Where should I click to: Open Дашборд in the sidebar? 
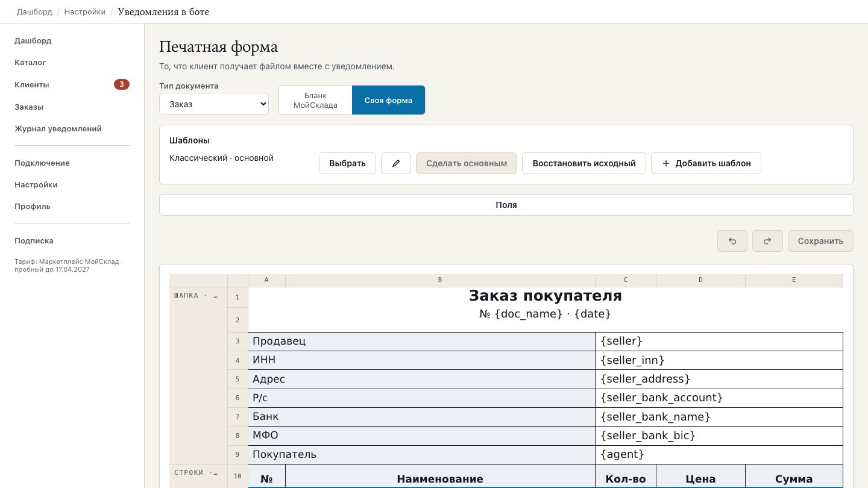[x=33, y=41]
